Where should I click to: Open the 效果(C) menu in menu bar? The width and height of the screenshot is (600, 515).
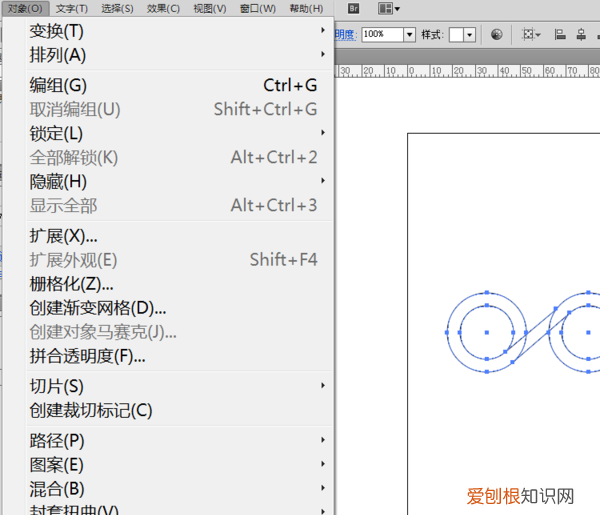pyautogui.click(x=163, y=9)
